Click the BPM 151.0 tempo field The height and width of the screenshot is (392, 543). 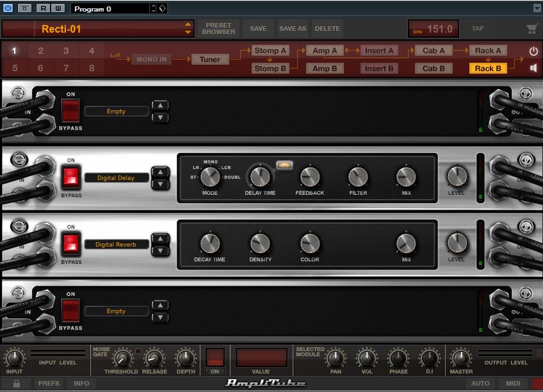point(434,29)
